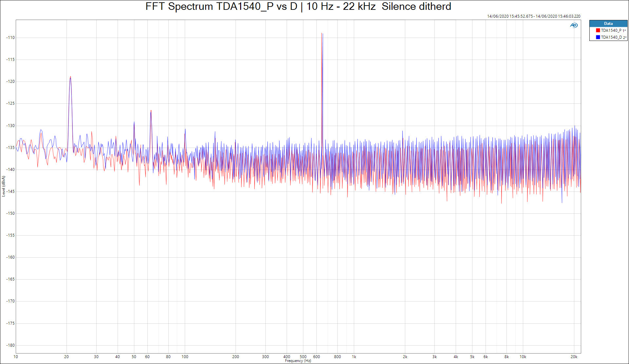Click the FFT Spectrum graph title
This screenshot has height=364, width=629.
click(x=298, y=7)
